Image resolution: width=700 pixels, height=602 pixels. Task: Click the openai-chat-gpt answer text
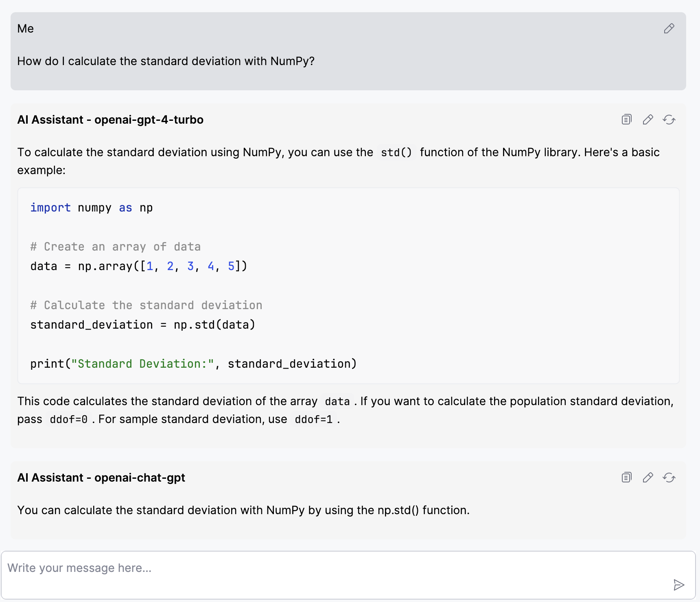[243, 510]
